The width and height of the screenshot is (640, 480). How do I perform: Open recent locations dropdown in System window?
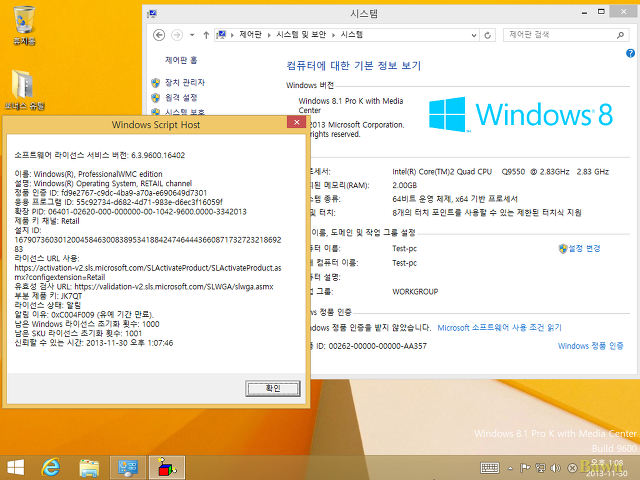click(192, 35)
